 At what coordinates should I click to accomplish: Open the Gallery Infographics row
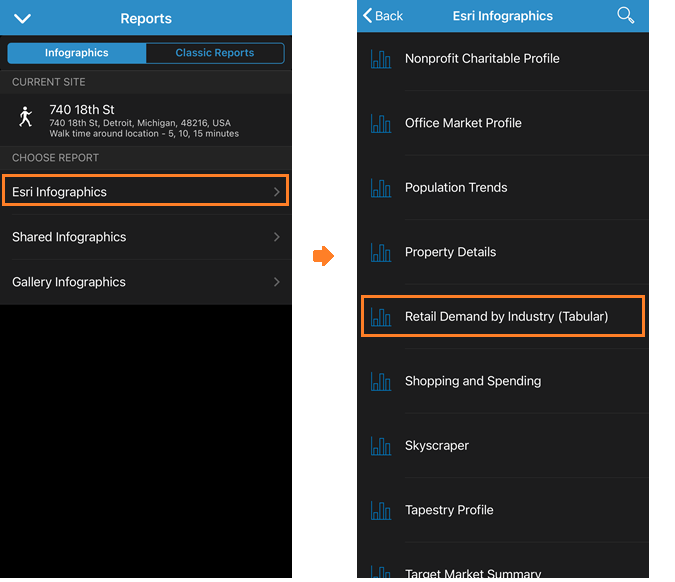pos(146,282)
